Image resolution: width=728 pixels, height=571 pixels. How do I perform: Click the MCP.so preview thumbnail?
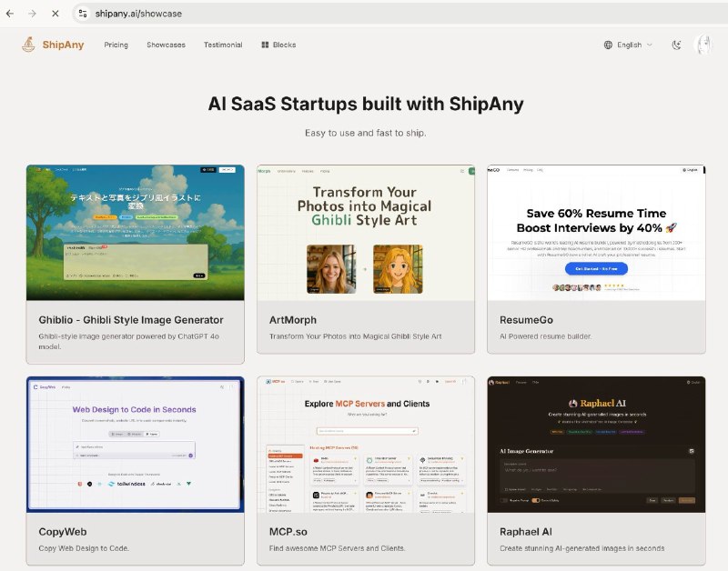coord(366,445)
